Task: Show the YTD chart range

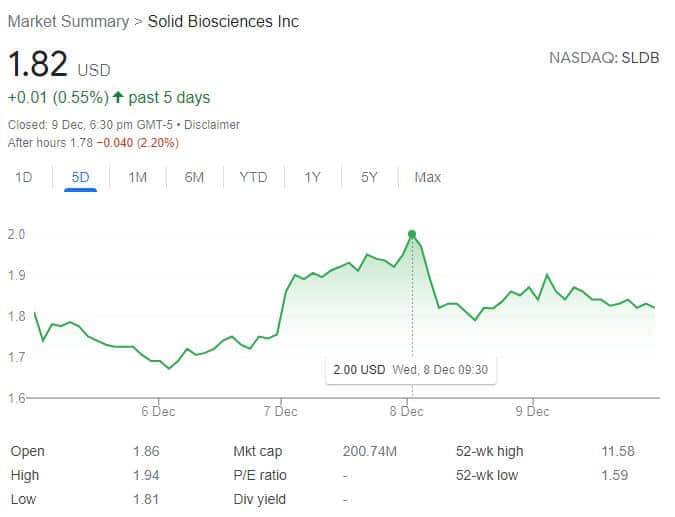Action: coord(254,177)
